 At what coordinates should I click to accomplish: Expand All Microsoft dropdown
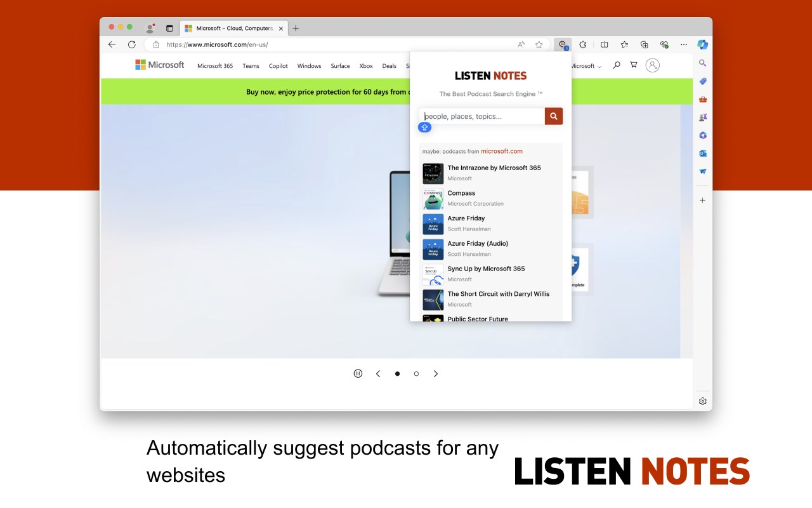(x=586, y=66)
